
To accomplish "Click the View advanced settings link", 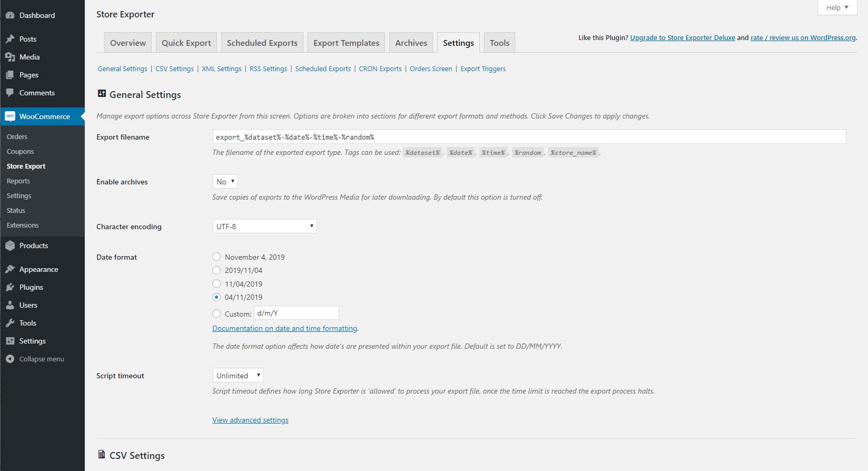I will [250, 420].
